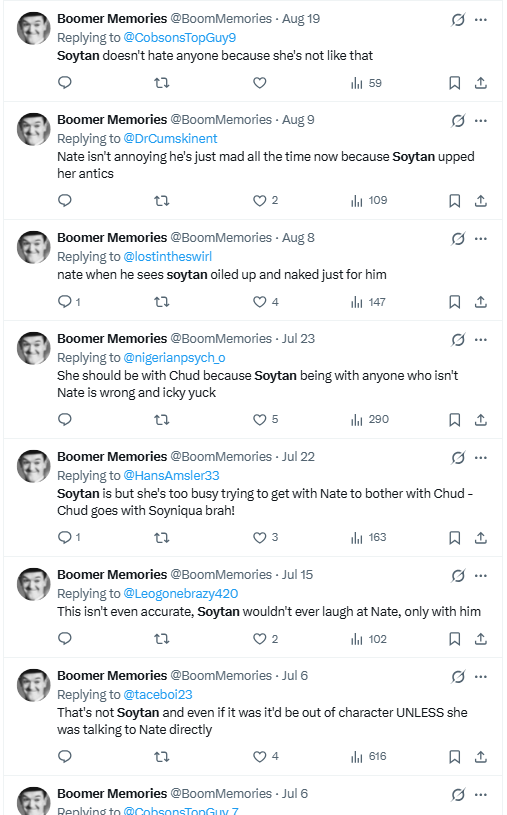
Task: Retweet the Jul 15 tweet
Action: pos(162,639)
